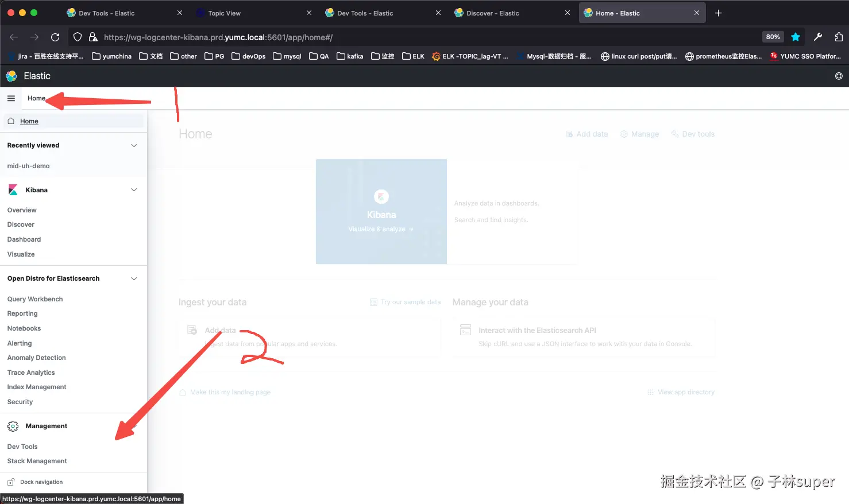The image size is (849, 504).
Task: Go back with browser back arrow
Action: pyautogui.click(x=14, y=37)
